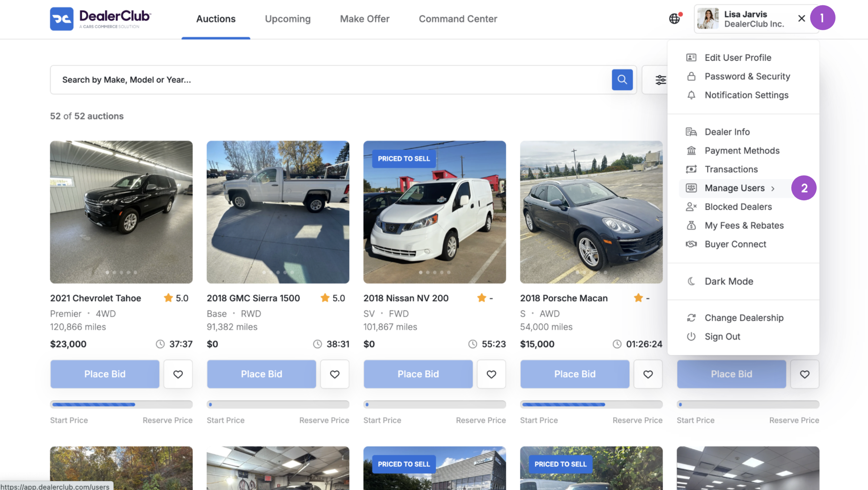Click the Porsche Macan price progress bar
Screen dimensions: 868x490
[x=591, y=404]
